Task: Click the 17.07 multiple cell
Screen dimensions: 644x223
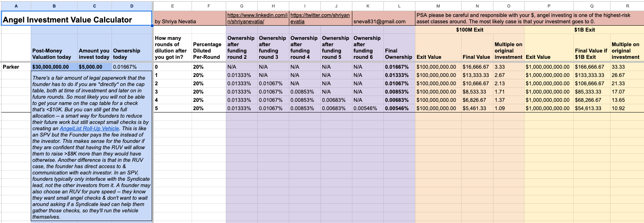Action: click(627, 92)
